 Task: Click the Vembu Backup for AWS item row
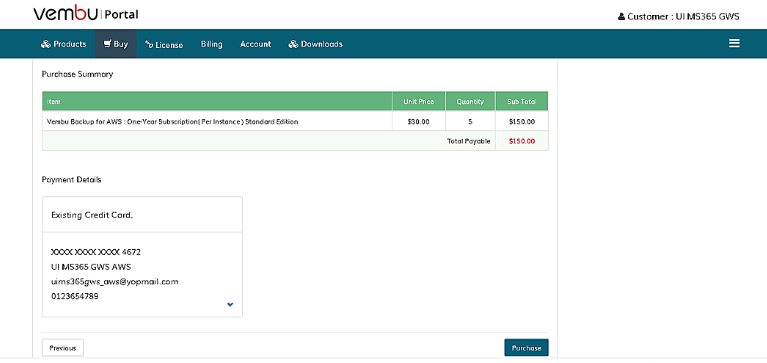point(295,121)
